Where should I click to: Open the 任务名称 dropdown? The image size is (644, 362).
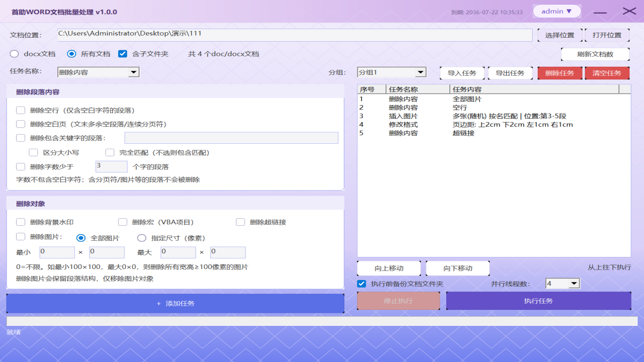tap(98, 72)
